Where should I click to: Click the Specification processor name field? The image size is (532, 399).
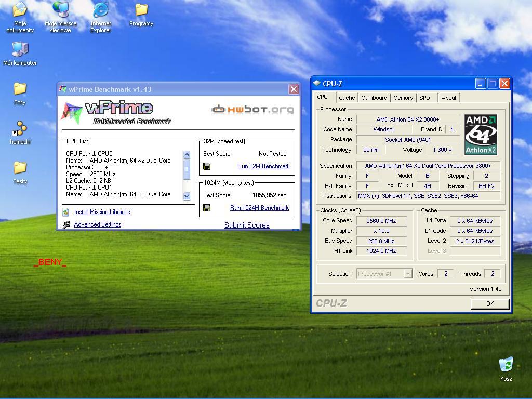[x=428, y=166]
